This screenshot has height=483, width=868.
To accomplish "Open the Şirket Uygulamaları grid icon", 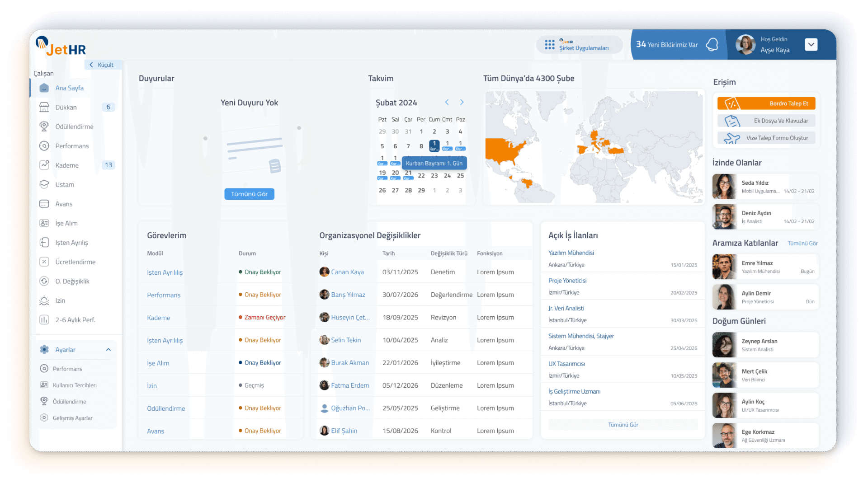I will click(x=549, y=44).
